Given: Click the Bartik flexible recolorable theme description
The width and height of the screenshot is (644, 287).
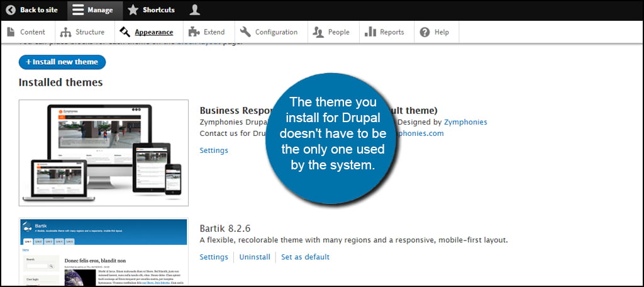Looking at the screenshot, I should pos(353,240).
